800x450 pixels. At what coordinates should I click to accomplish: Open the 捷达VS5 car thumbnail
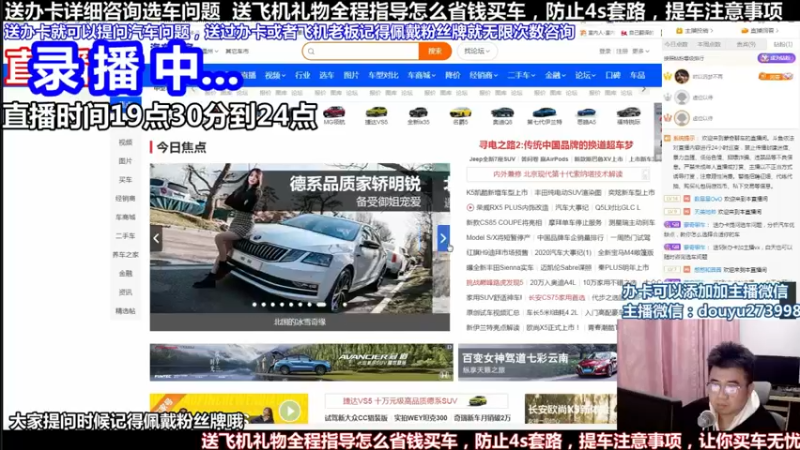pyautogui.click(x=376, y=115)
